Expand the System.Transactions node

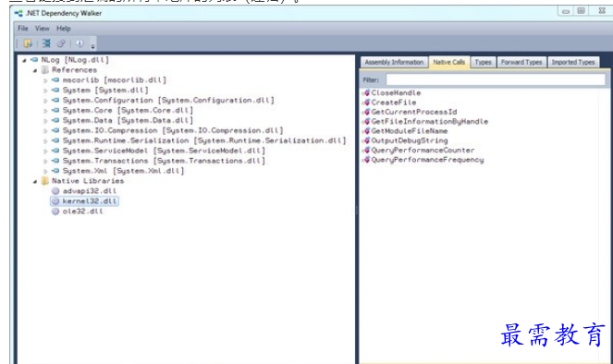pyautogui.click(x=45, y=162)
